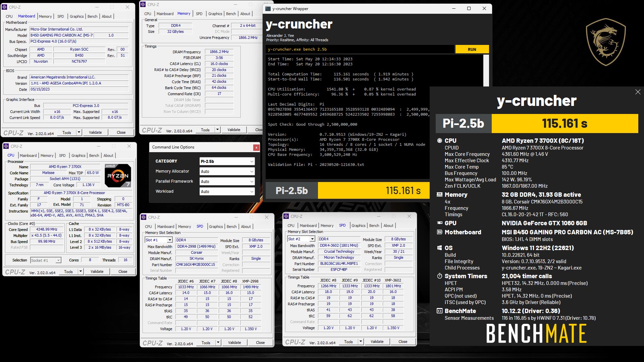
Task: Close the BenchMate result overlay
Action: pos(638,92)
